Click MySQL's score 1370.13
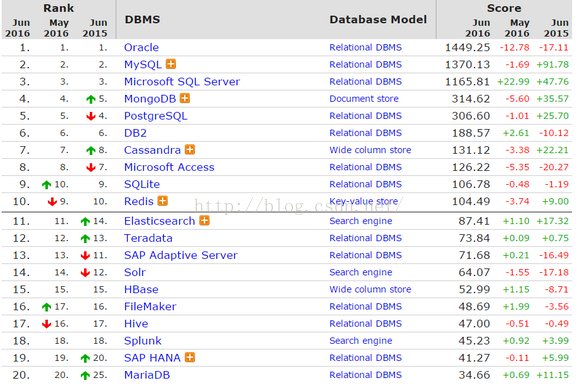Screen dimensions: 578x391 click(467, 65)
